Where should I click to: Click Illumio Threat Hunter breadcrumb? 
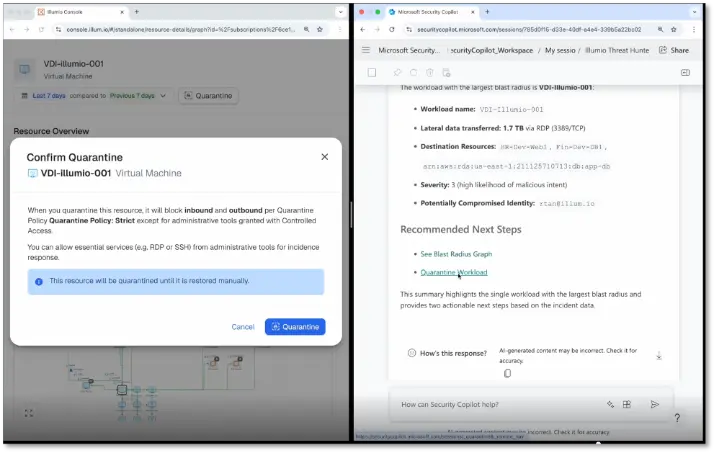[x=617, y=51]
